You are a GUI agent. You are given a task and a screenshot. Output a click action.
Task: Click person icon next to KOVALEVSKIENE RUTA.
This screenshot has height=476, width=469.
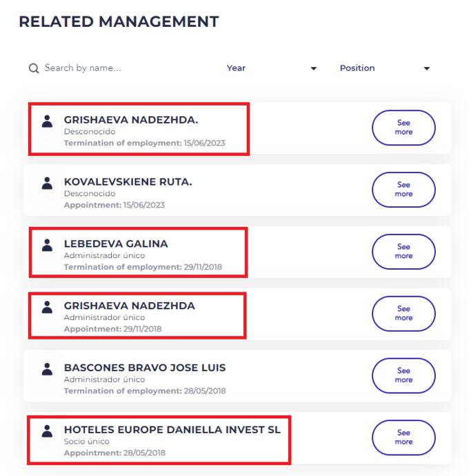pyautogui.click(x=47, y=184)
